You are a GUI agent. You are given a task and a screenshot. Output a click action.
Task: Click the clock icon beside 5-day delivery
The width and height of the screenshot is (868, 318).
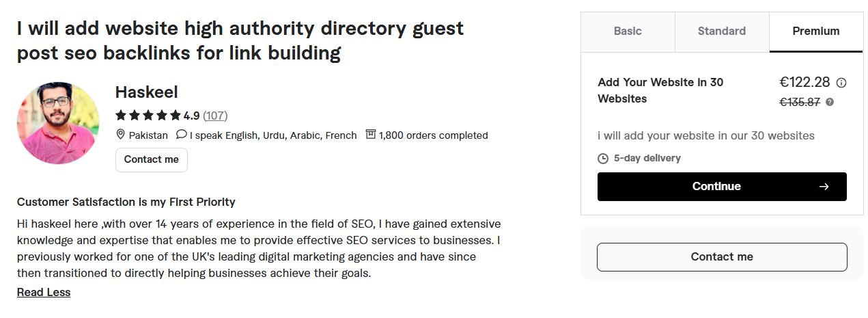click(603, 159)
